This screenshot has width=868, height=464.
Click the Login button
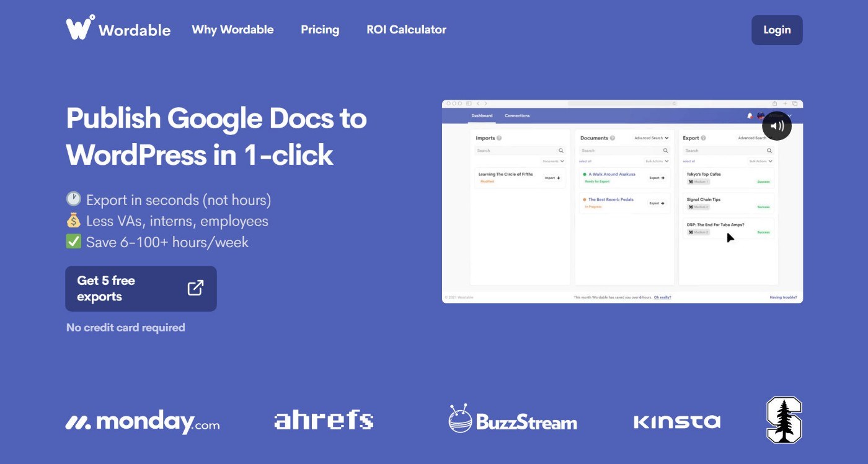pyautogui.click(x=777, y=30)
